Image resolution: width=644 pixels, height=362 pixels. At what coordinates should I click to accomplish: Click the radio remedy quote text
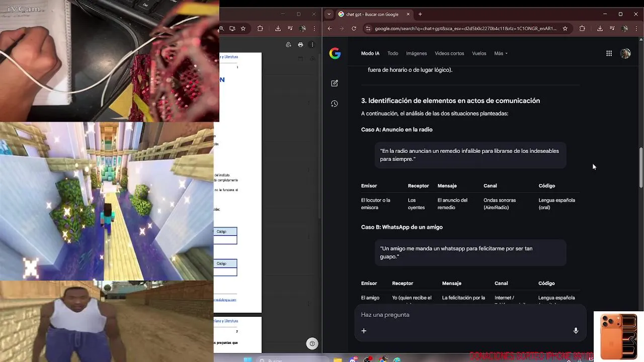click(469, 155)
